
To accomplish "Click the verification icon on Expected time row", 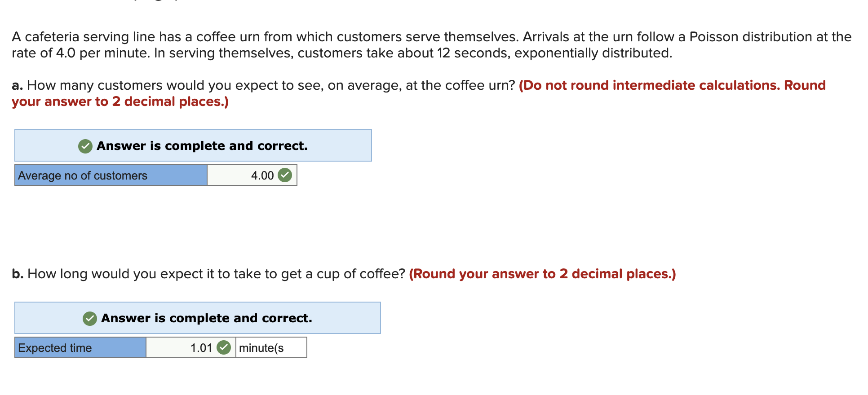I will click(x=224, y=347).
